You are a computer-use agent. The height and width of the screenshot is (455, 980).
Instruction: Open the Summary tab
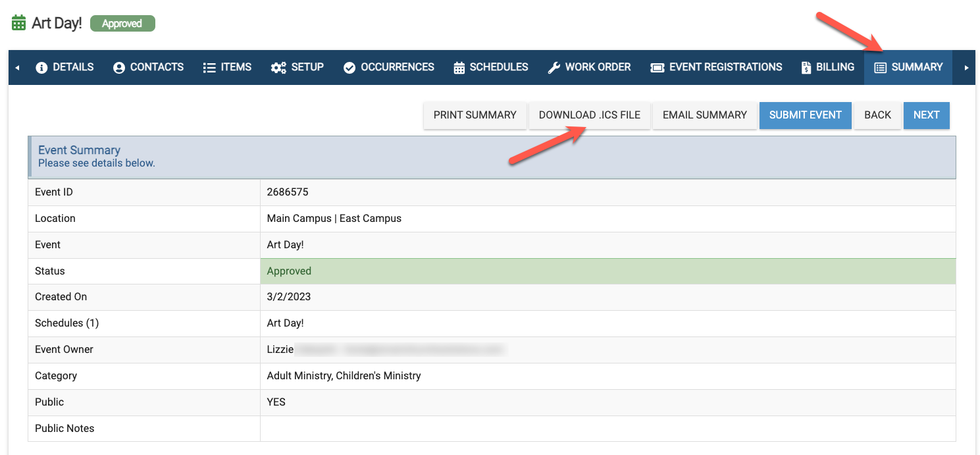click(x=908, y=67)
